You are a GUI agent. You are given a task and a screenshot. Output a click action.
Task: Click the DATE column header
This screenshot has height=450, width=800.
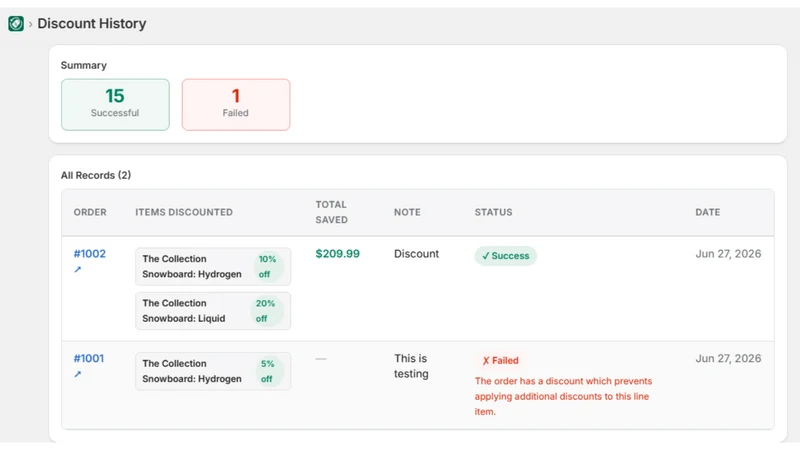pos(708,212)
